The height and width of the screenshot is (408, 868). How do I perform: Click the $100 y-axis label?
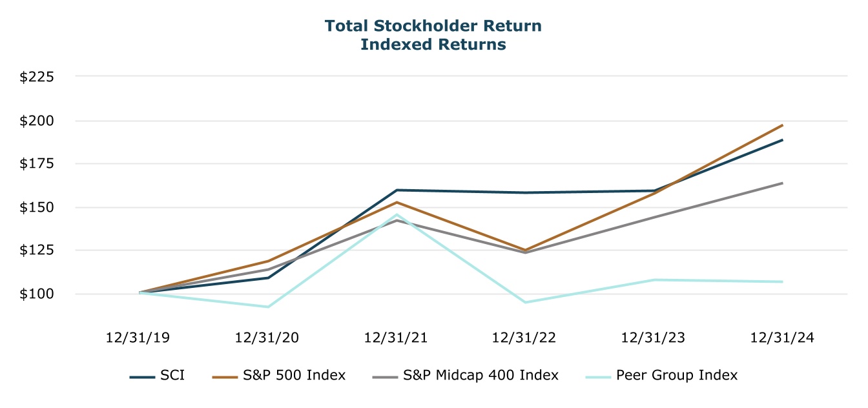tap(37, 294)
